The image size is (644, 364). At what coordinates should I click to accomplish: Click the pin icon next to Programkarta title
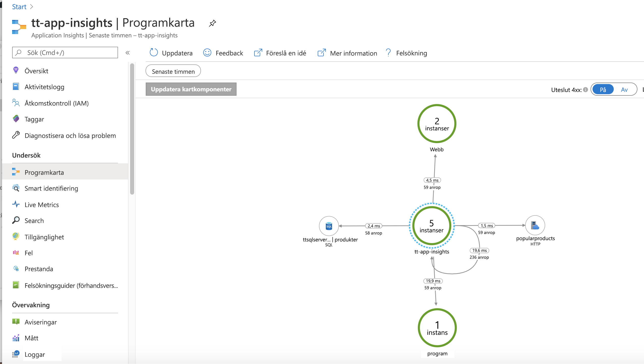pyautogui.click(x=212, y=23)
